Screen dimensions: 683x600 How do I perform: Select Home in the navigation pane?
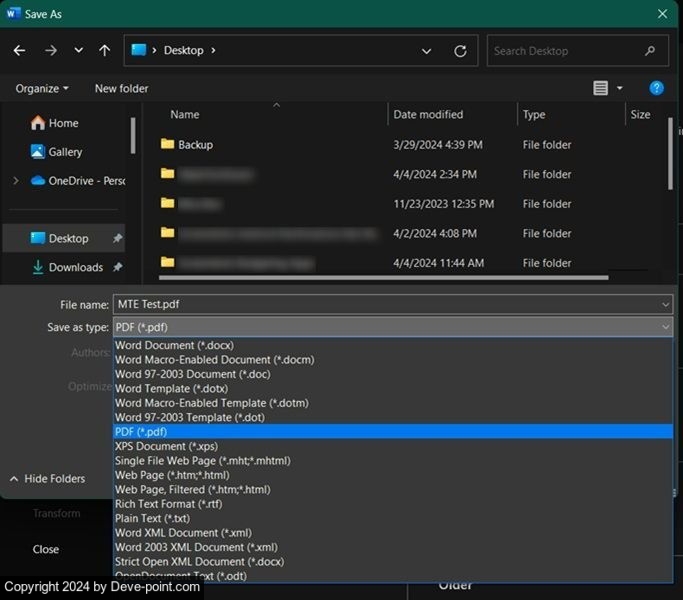(x=63, y=123)
